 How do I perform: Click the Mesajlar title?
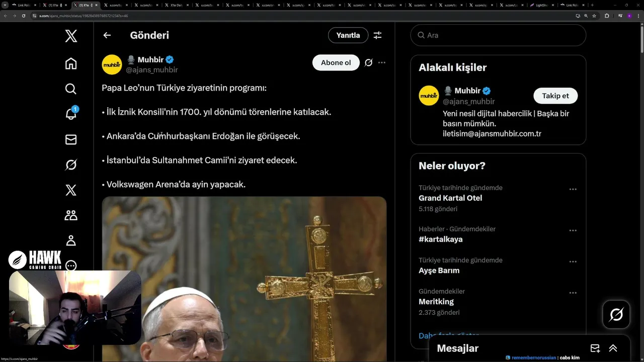point(457,348)
